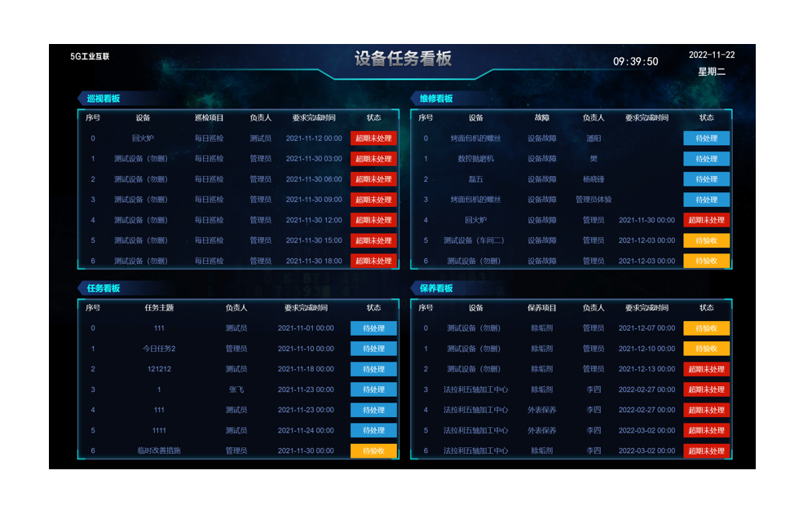Click the 巡视看板 panel title
The image size is (812, 510).
[104, 99]
